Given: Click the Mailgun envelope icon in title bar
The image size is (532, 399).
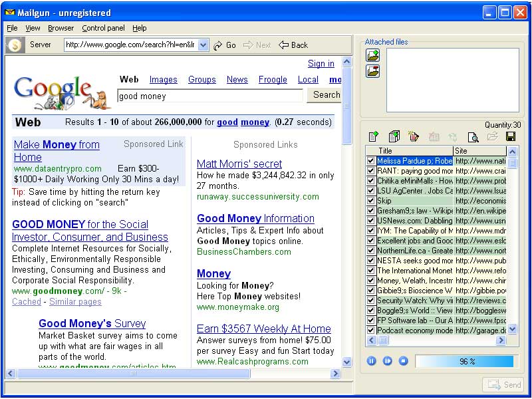Looking at the screenshot, I should tap(10, 13).
